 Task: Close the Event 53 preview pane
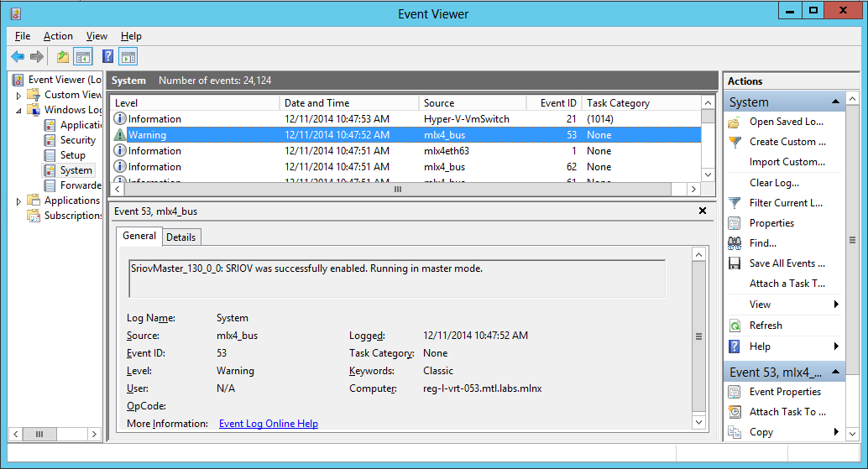[703, 211]
